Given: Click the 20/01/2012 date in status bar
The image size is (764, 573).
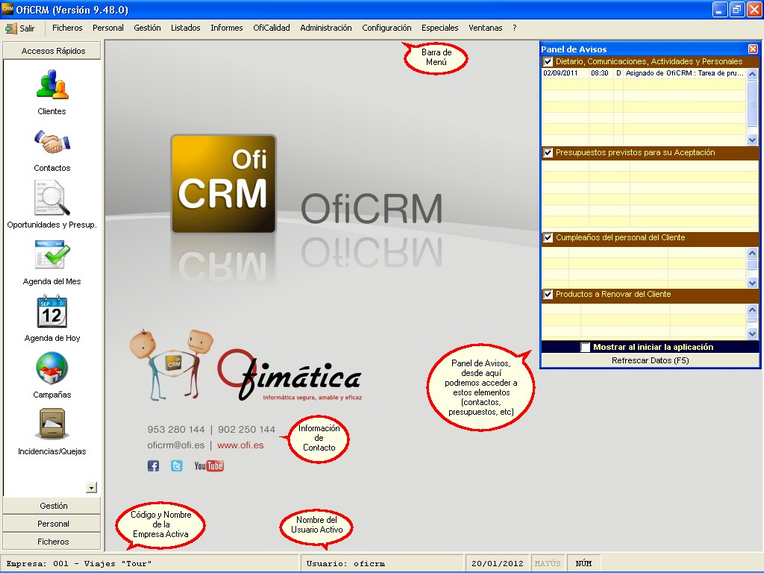Looking at the screenshot, I should click(497, 564).
